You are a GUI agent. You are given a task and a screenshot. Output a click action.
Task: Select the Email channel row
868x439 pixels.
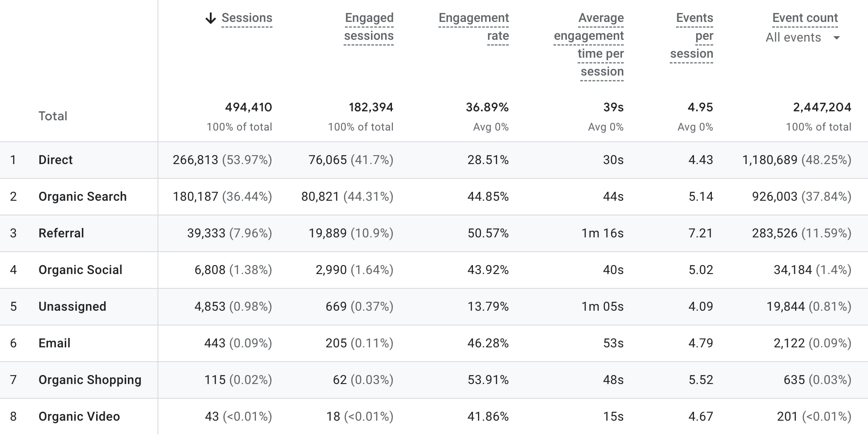click(x=54, y=343)
